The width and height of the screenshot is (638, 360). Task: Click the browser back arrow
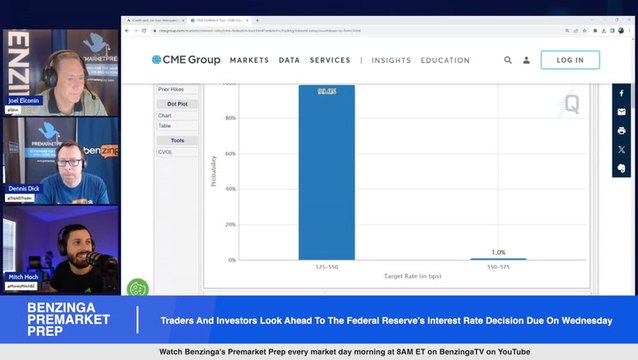[x=127, y=31]
